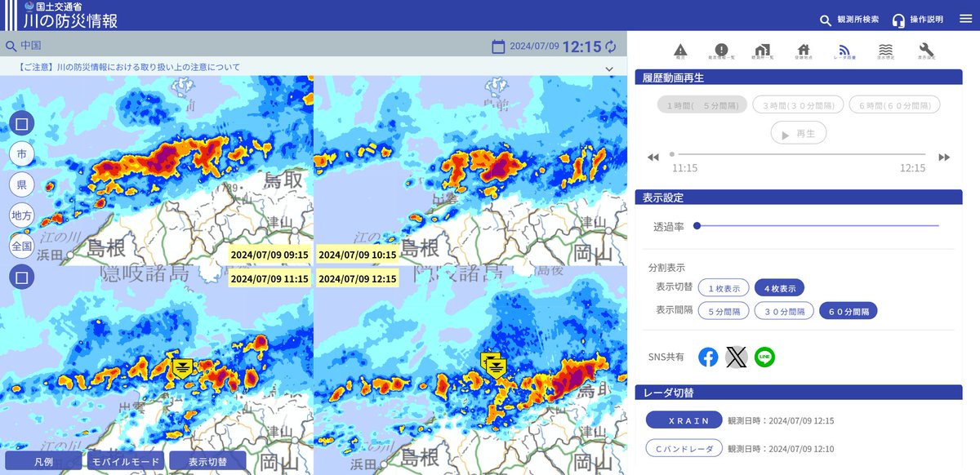
Task: Skip forward with the fast-forward double-arrow
Action: (944, 158)
